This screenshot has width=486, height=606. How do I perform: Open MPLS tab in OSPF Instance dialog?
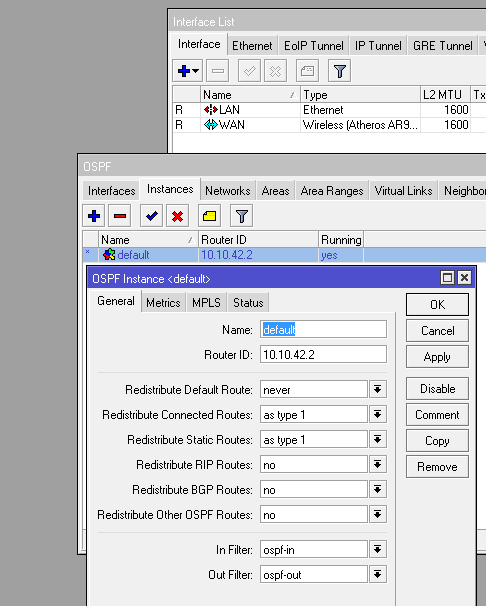(206, 303)
